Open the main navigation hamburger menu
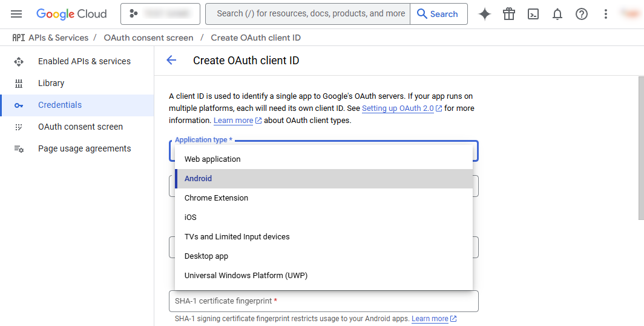 tap(16, 14)
